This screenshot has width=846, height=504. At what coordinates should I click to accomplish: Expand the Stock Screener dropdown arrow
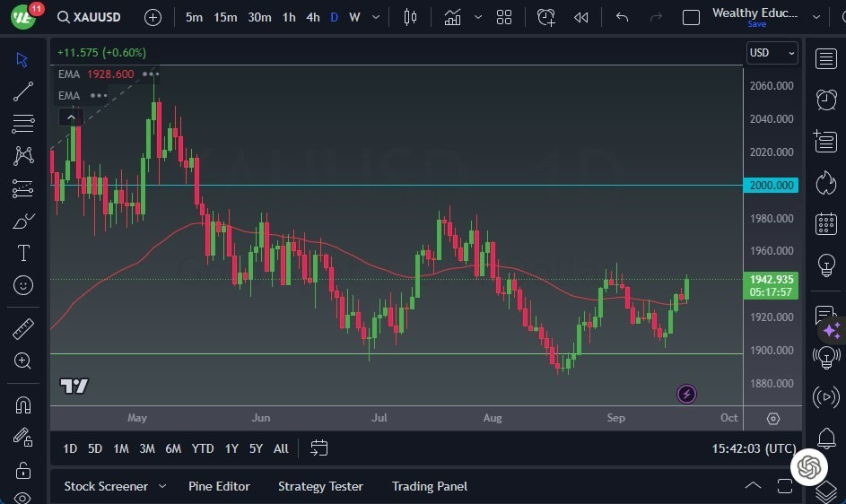162,486
